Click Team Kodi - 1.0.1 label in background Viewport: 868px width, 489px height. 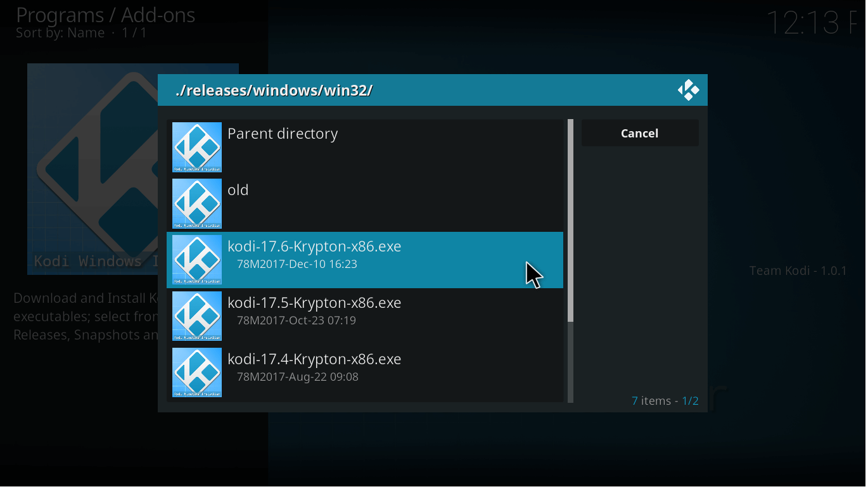point(798,271)
